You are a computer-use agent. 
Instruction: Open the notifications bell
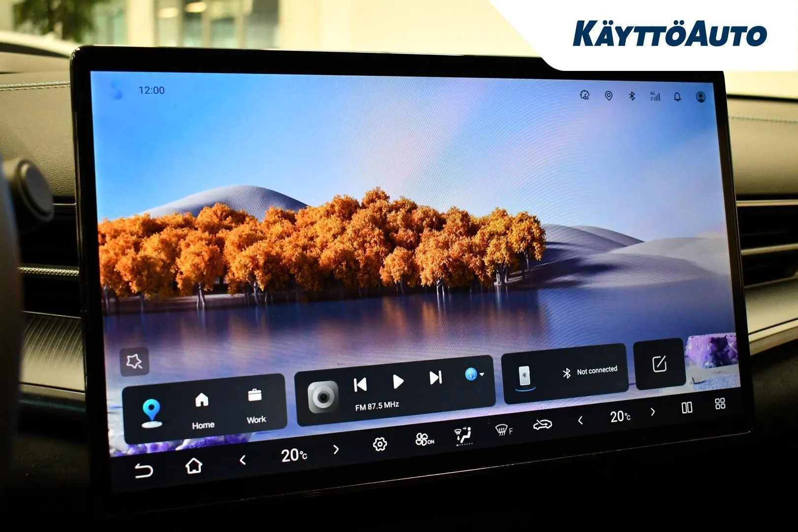[678, 97]
